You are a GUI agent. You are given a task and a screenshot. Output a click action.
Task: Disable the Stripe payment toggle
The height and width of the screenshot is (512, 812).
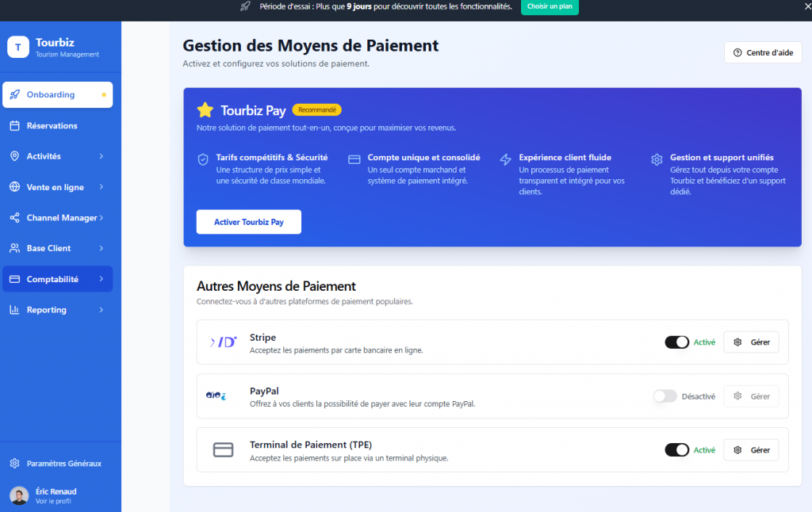click(x=676, y=342)
